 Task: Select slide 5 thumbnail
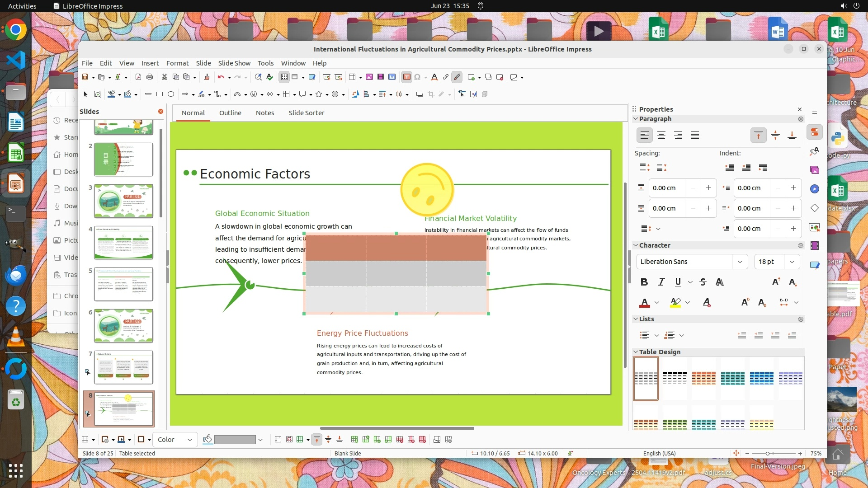123,284
